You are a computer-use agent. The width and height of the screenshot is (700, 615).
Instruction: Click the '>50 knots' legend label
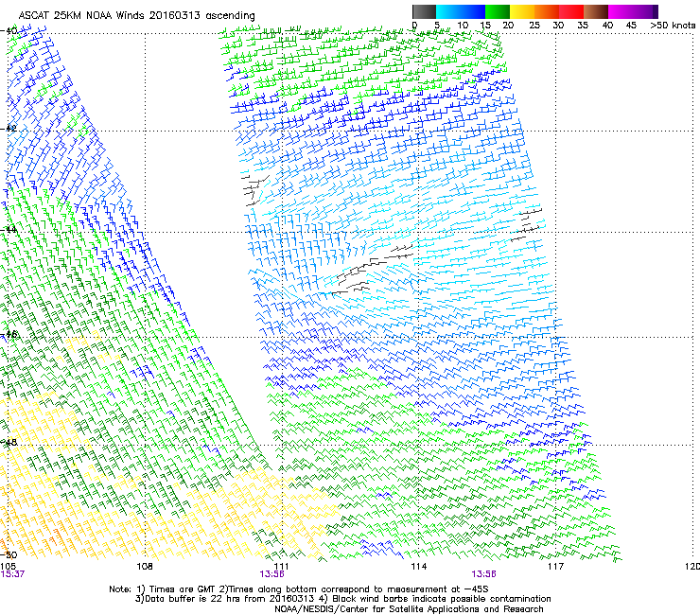pos(673,26)
